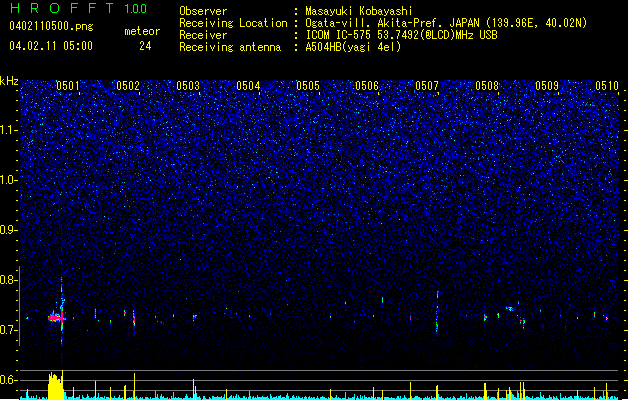
Task: Click the 0505 time marker
Action: [308, 86]
